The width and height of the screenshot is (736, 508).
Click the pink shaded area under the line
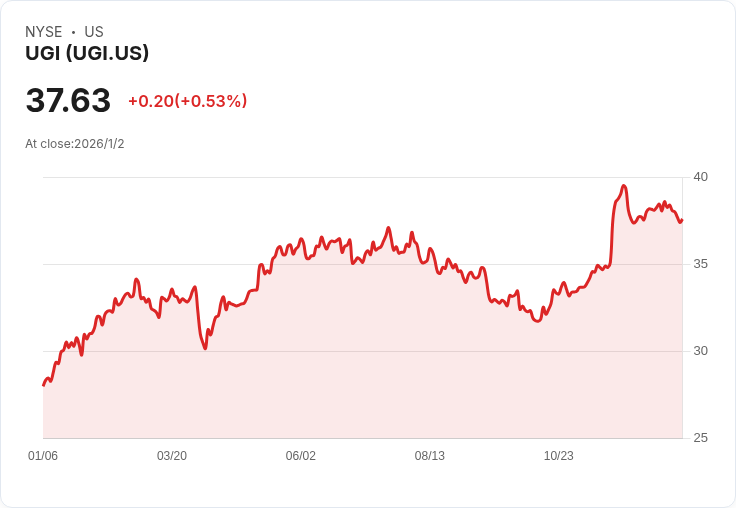click(362, 366)
